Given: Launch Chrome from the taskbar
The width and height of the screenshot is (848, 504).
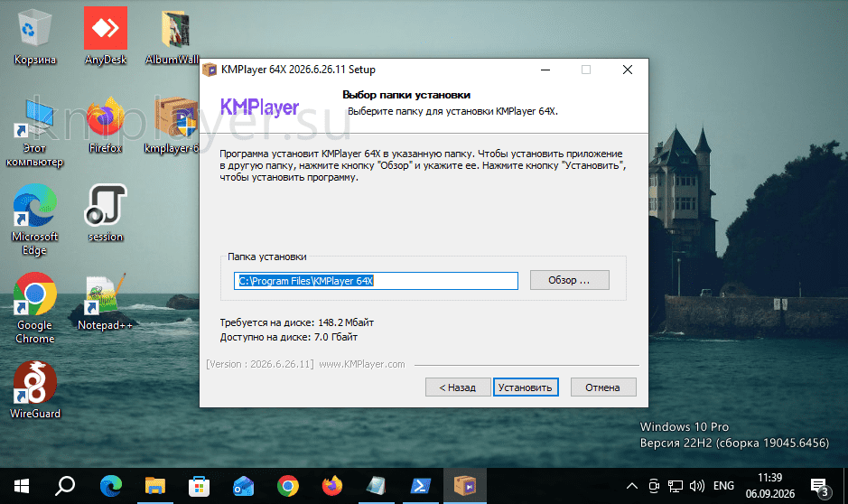Looking at the screenshot, I should tap(288, 486).
